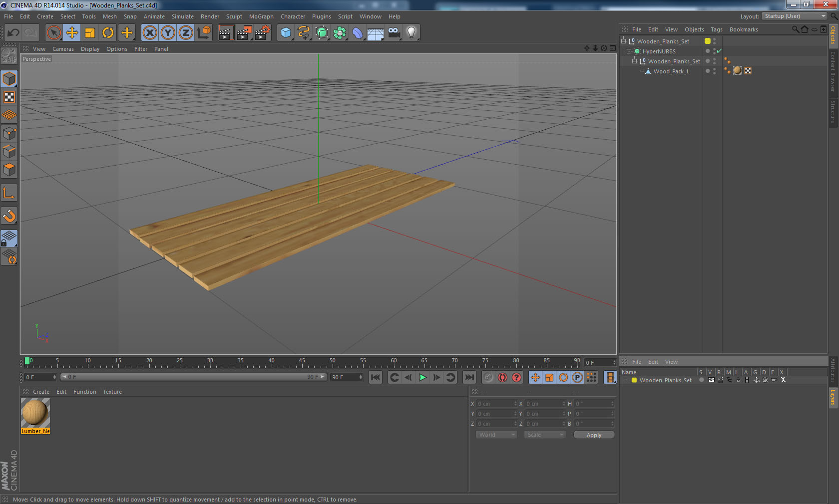Switch to Content Browser side tab
The width and height of the screenshot is (839, 504).
(833, 71)
